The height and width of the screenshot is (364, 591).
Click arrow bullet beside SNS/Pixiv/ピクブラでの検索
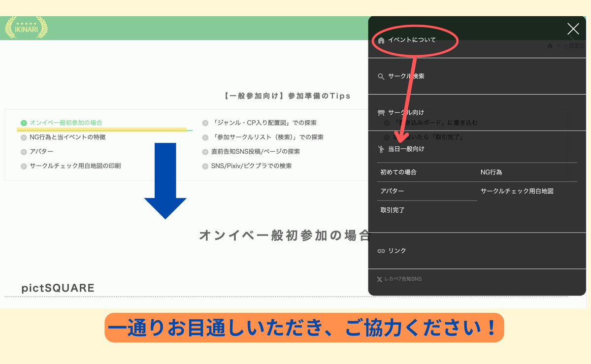(x=206, y=166)
